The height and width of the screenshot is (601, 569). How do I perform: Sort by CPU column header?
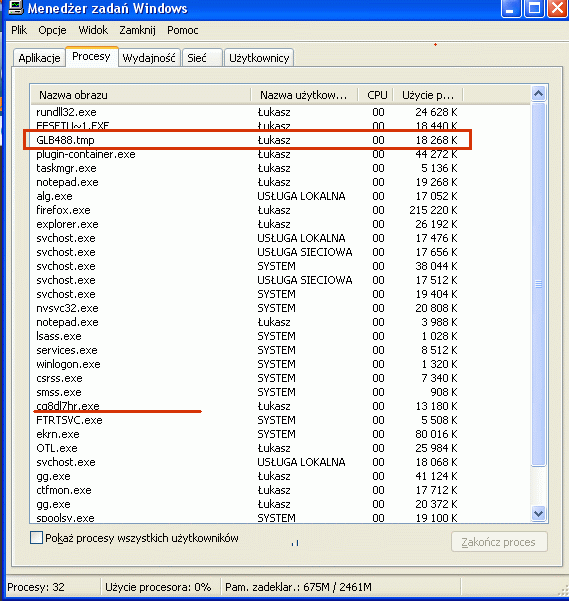click(x=376, y=95)
